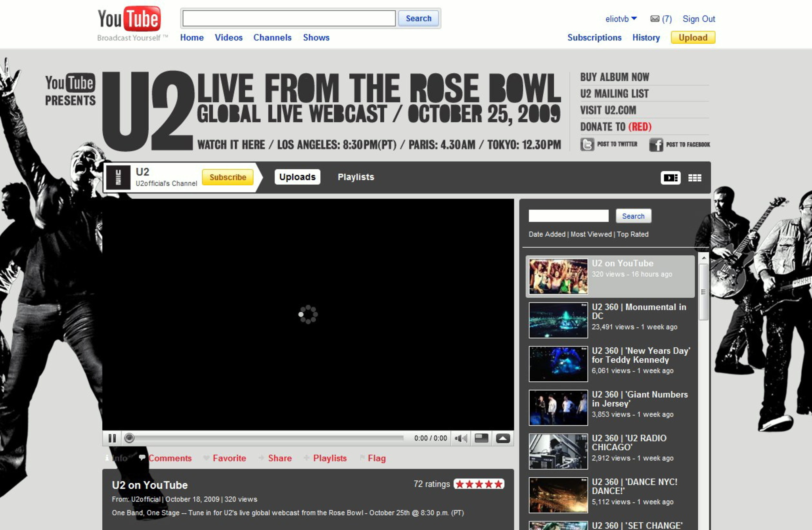Toggle the pause button on video

click(113, 438)
